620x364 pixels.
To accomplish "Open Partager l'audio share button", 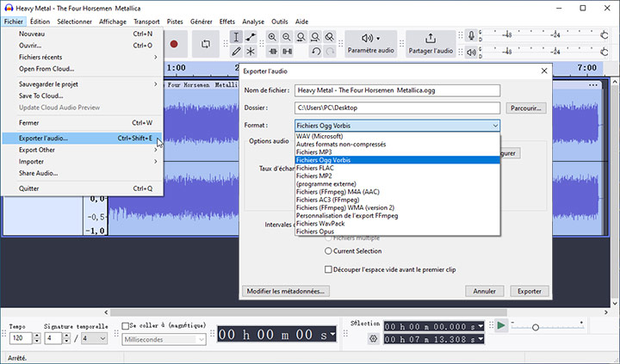I will (431, 43).
